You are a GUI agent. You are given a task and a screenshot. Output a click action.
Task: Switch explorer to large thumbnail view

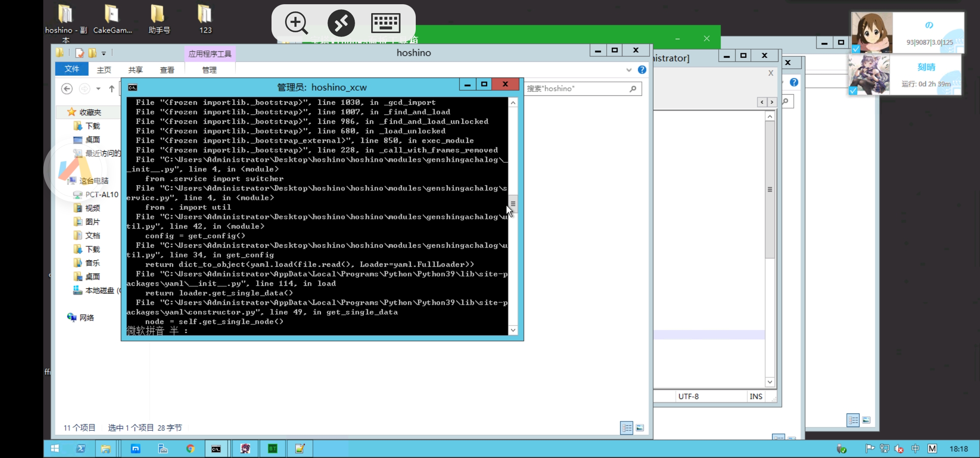point(641,427)
